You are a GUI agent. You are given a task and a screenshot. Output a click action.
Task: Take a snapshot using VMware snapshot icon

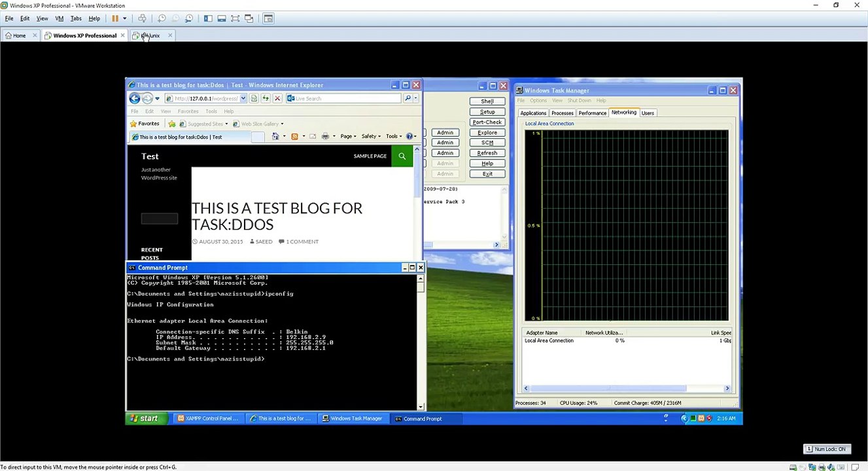162,18
